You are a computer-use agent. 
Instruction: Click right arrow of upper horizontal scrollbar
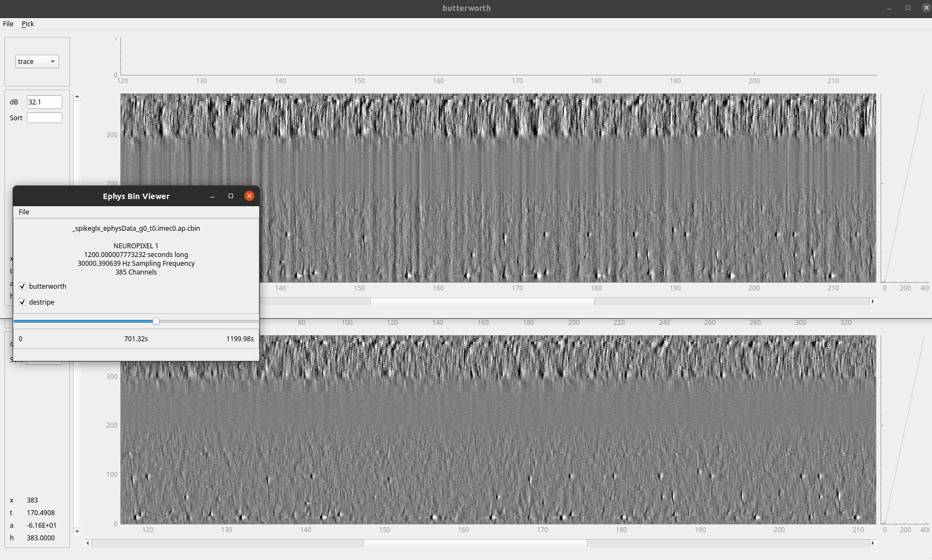tap(872, 301)
